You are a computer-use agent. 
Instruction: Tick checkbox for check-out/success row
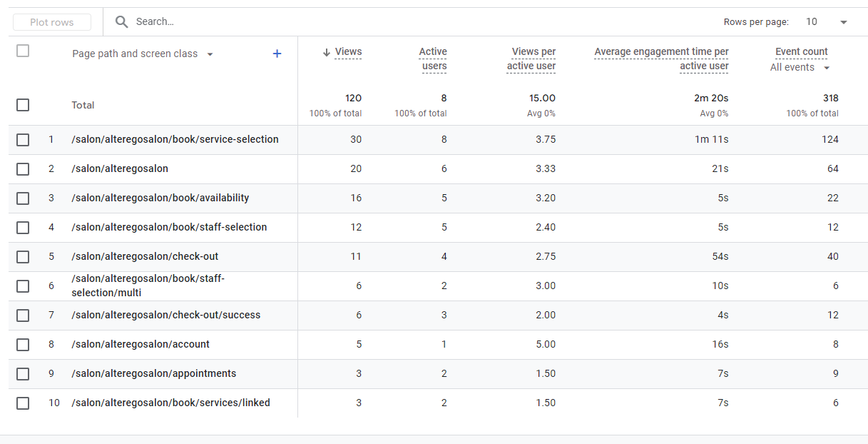click(23, 316)
